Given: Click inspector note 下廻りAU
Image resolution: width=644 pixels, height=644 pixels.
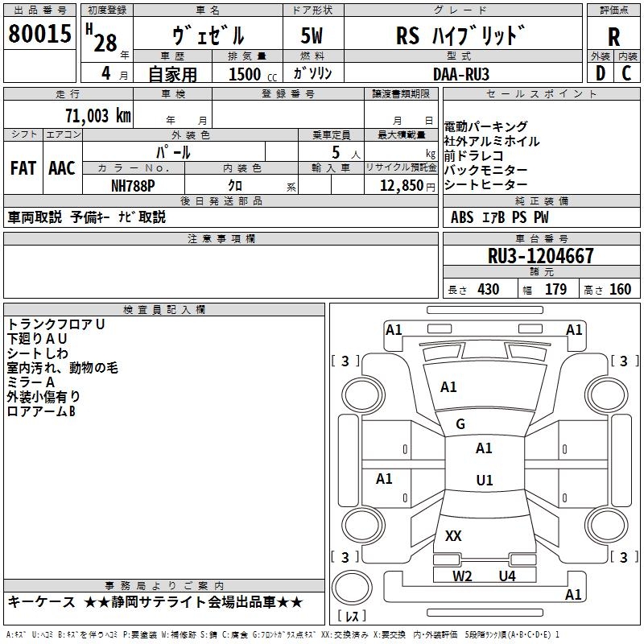Looking at the screenshot, I should pos(37,339).
